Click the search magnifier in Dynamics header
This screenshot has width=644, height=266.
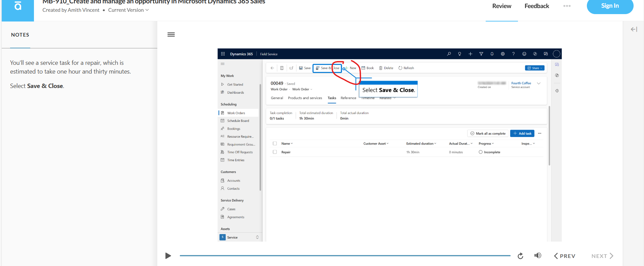[449, 54]
